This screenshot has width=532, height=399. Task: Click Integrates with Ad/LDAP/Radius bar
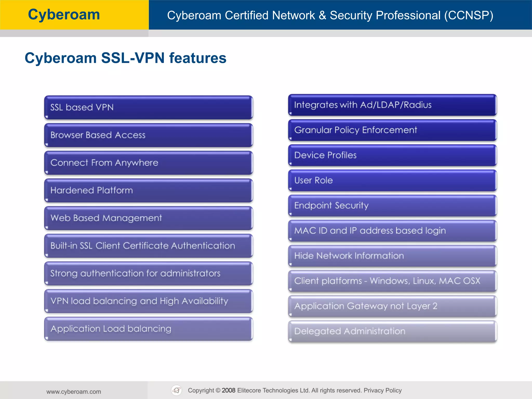(393, 105)
